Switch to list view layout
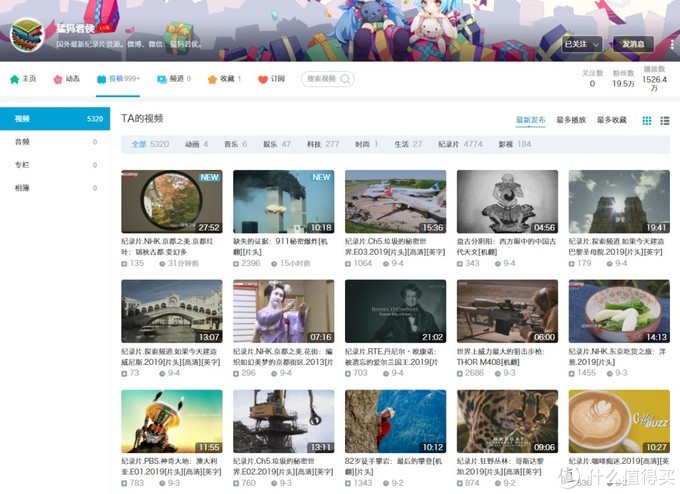Screen dimensions: 680x494 pyautogui.click(x=665, y=121)
